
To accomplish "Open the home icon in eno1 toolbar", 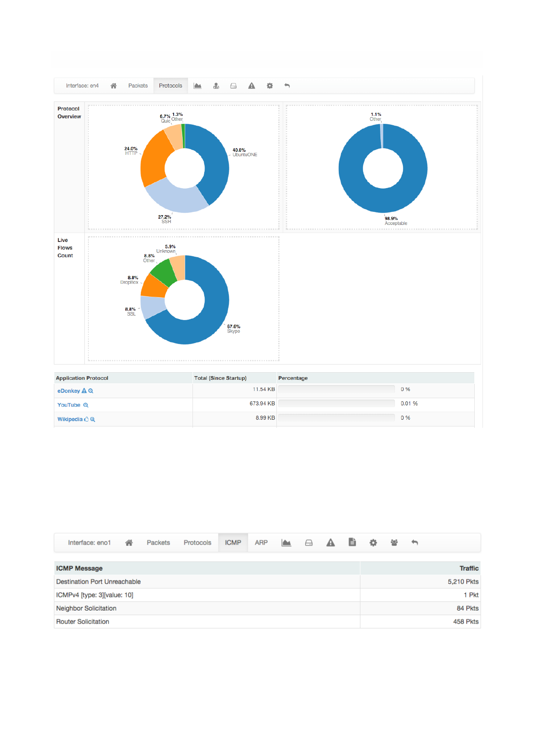I will 129,543.
